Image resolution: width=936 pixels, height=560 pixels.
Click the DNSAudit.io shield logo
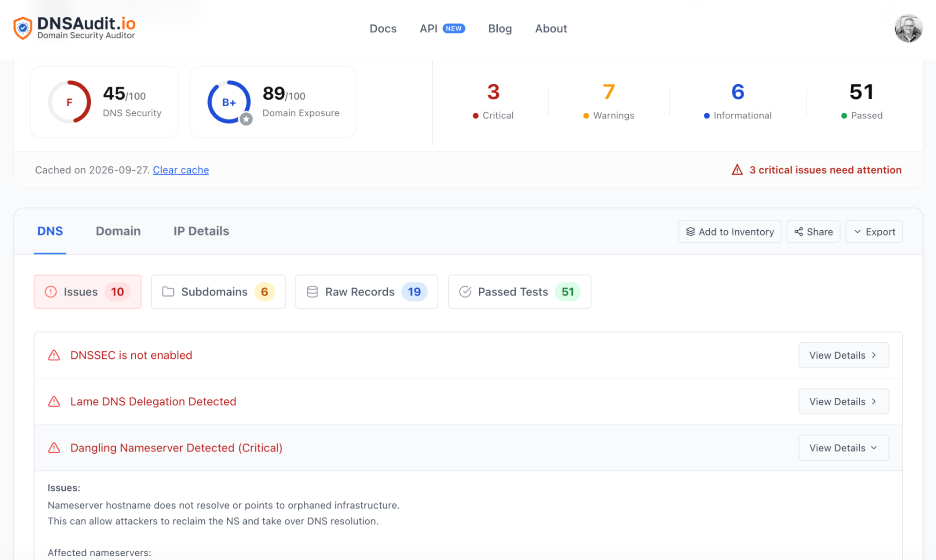pos(22,28)
